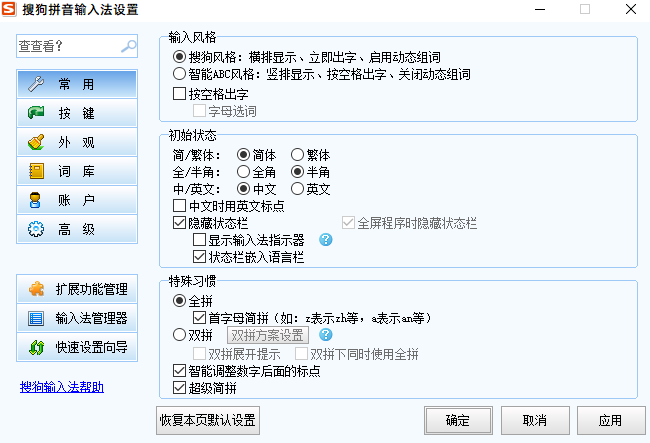Click the green arrow icon for 按键

click(36, 113)
